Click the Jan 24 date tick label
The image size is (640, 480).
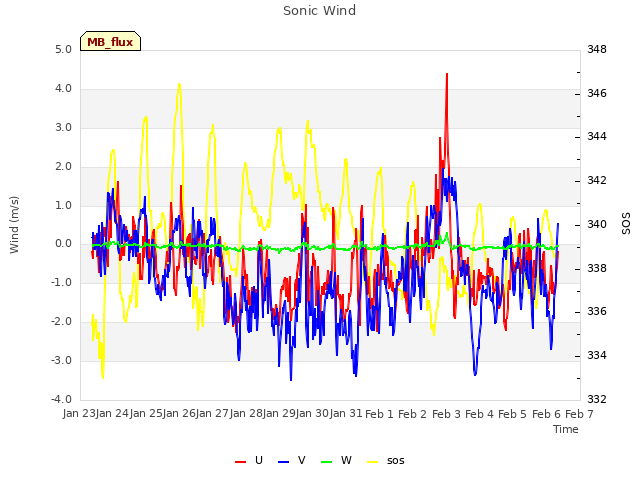click(x=112, y=413)
